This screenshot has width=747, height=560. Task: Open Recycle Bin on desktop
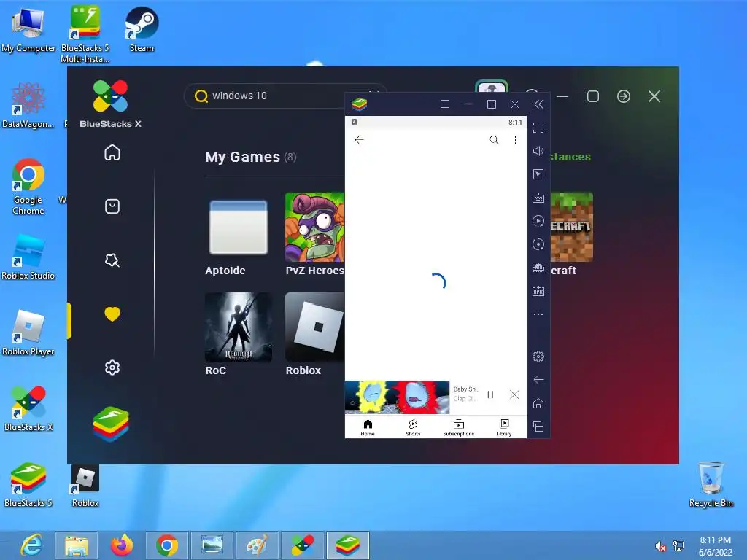coord(711,484)
